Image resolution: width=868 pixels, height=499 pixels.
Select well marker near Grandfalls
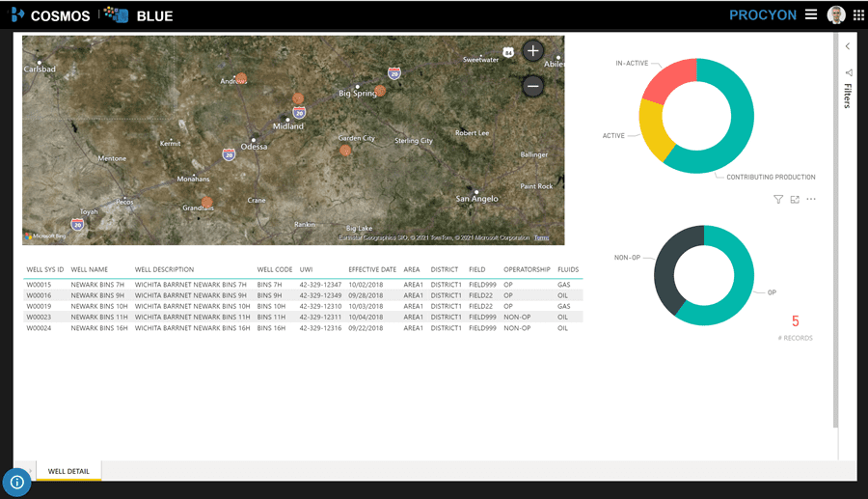pyautogui.click(x=207, y=202)
